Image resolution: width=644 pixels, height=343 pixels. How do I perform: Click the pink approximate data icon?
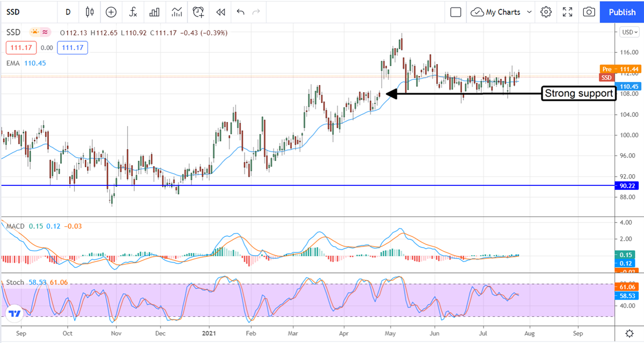[46, 32]
